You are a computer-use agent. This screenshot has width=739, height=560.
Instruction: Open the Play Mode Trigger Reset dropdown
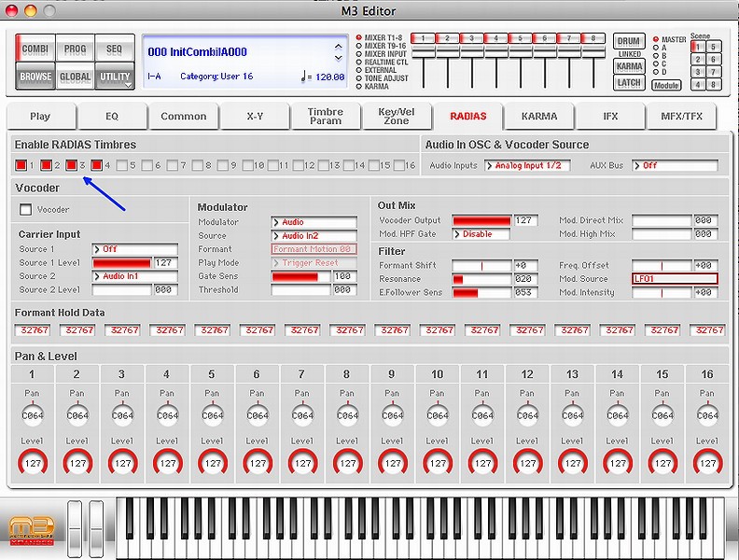[x=314, y=262]
